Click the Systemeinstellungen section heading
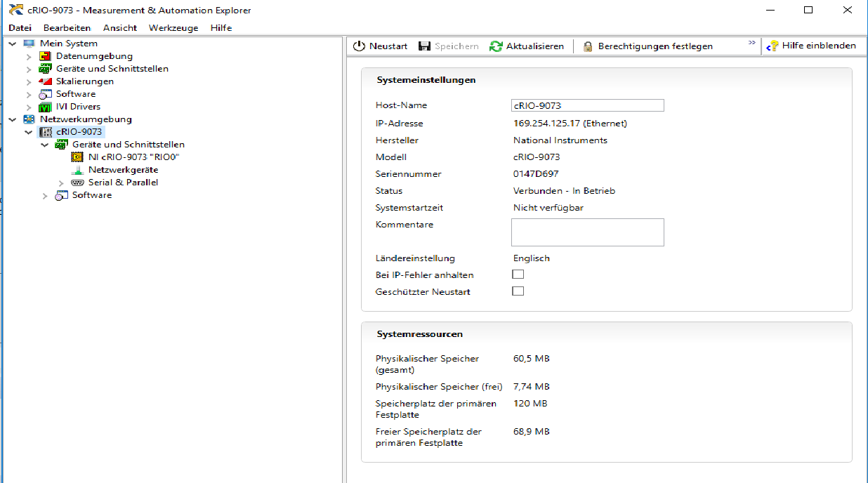 (x=426, y=80)
